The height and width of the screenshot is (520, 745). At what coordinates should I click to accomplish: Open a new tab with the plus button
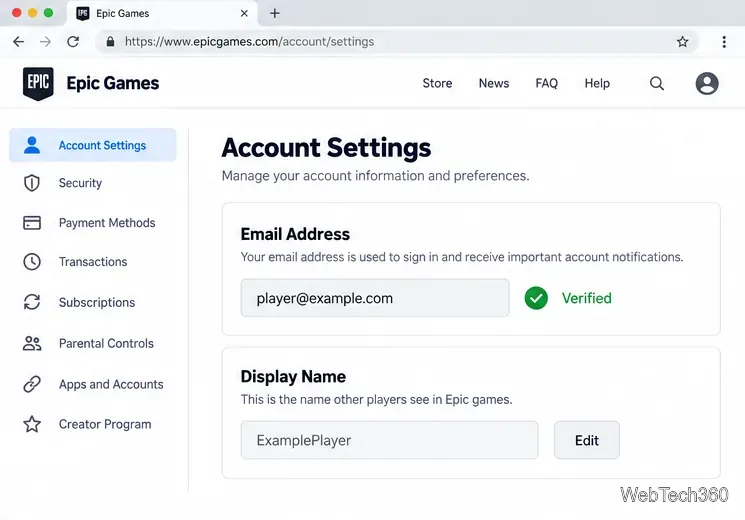(x=275, y=13)
